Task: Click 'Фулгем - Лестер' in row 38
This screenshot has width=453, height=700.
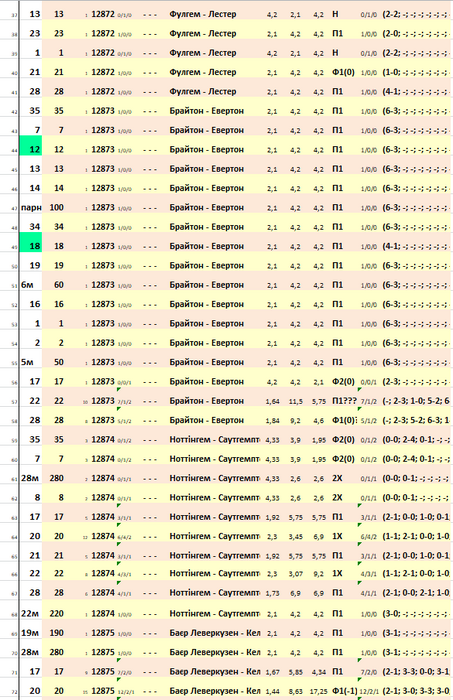Action: (203, 33)
